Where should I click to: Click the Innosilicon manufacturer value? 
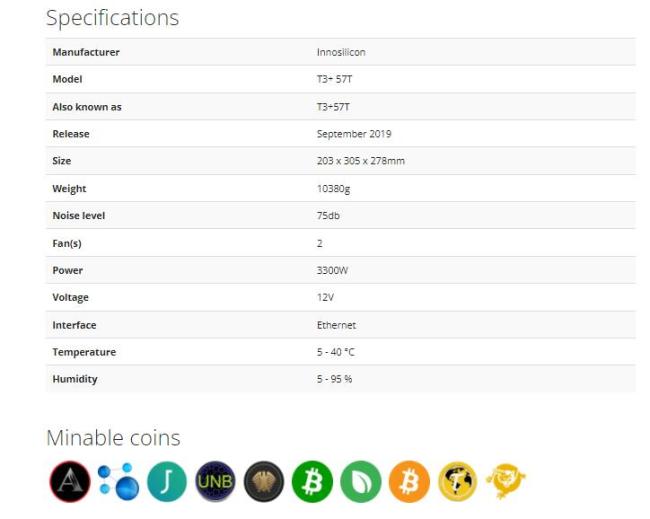(x=341, y=52)
